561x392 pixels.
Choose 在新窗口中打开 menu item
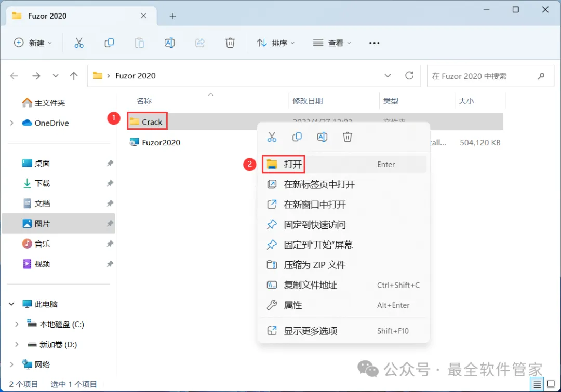pyautogui.click(x=343, y=205)
